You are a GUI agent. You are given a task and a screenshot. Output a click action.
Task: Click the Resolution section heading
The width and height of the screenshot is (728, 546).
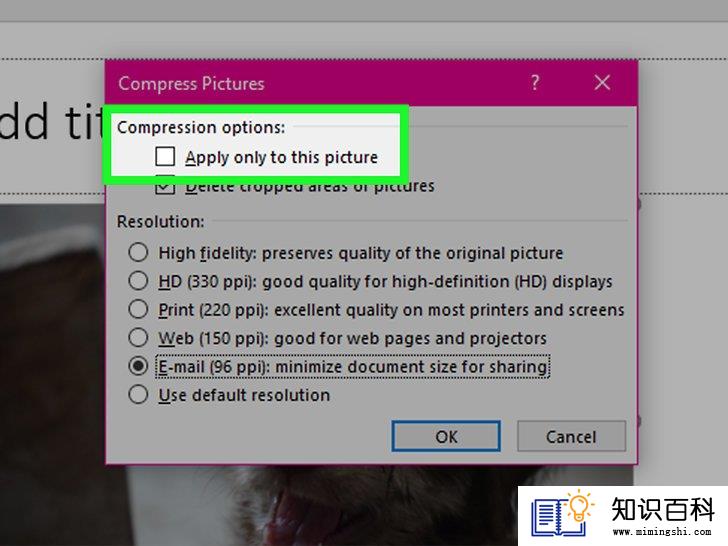click(x=161, y=221)
